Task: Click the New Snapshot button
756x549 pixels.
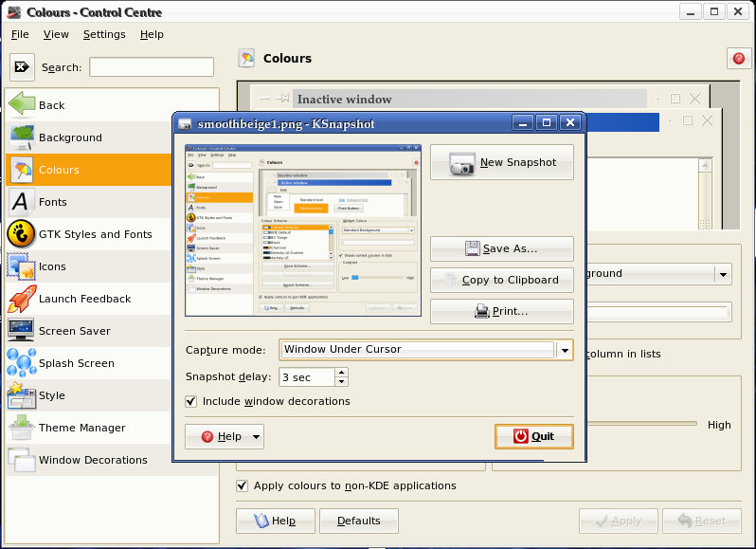Action: point(502,162)
